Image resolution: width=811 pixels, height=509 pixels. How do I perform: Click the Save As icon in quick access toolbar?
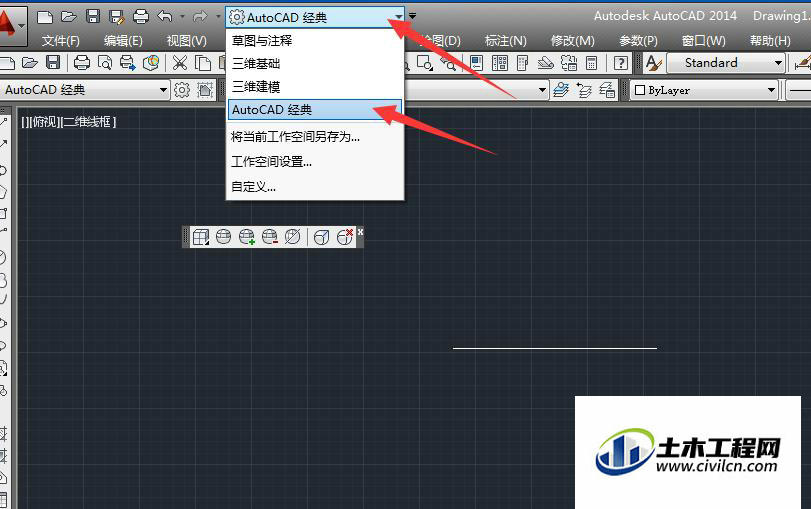[x=117, y=17]
